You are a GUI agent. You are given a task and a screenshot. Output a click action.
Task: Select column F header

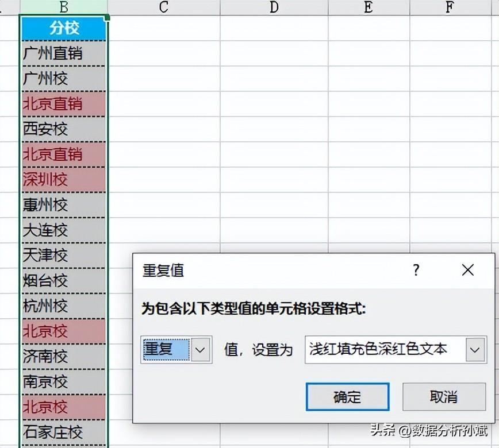pos(449,7)
